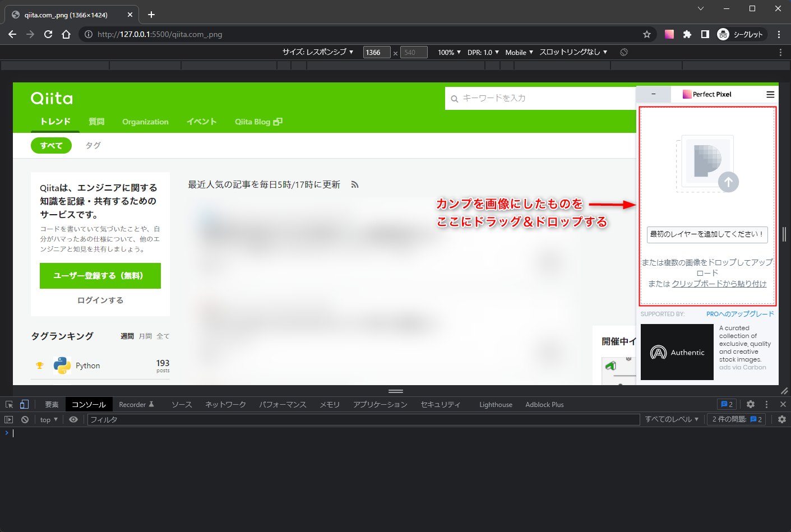Select the すべて filter pill
Image resolution: width=791 pixels, height=532 pixels.
tap(51, 145)
